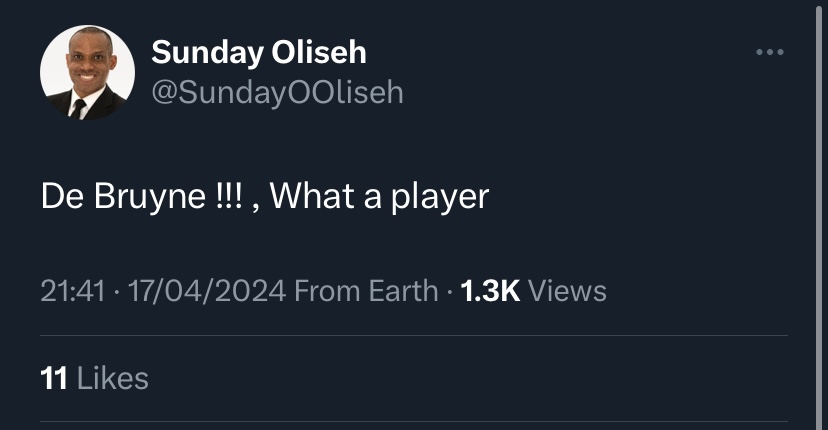Open the "Likes" list label
The height and width of the screenshot is (430, 828).
pos(112,378)
